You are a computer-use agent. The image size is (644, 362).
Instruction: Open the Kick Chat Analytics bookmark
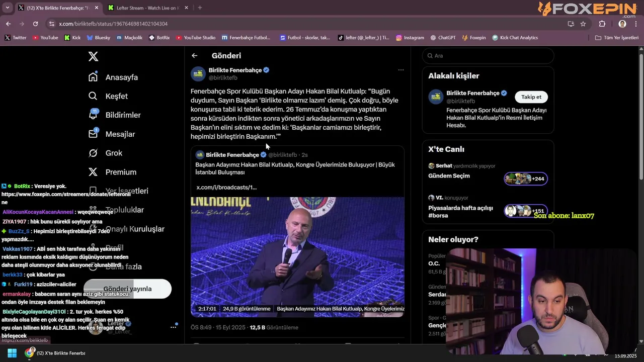click(515, 38)
